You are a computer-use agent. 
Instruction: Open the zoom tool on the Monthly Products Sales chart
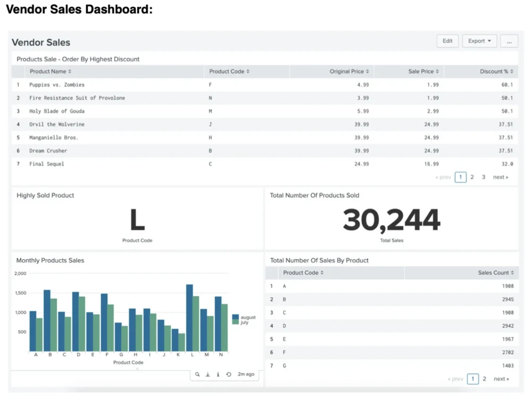point(197,374)
